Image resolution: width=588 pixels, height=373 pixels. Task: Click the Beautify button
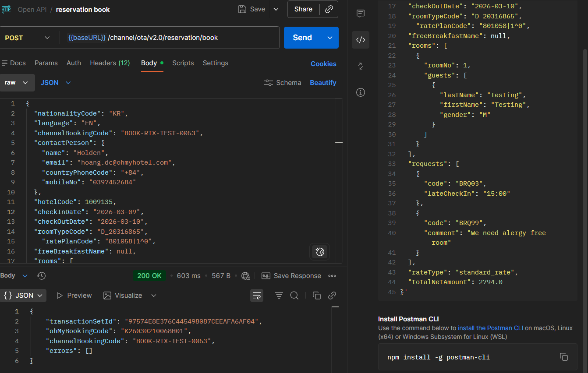click(323, 83)
